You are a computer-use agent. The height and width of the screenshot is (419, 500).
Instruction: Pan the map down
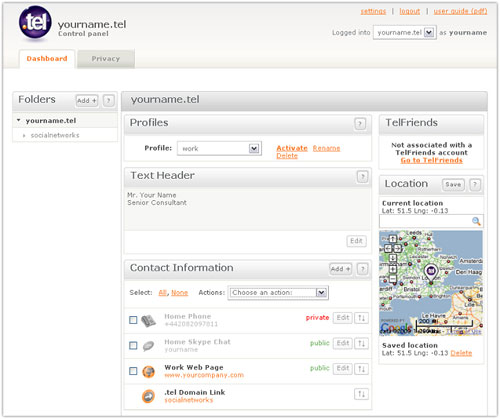click(x=393, y=258)
